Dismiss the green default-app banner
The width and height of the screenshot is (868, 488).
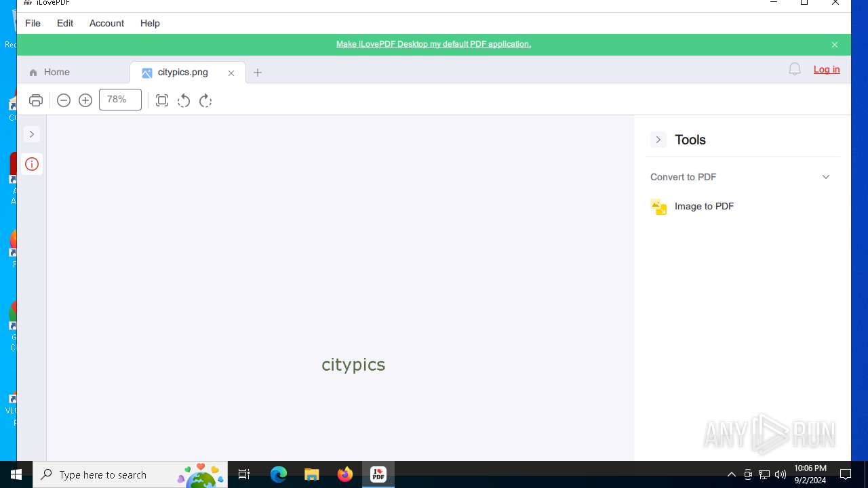835,45
